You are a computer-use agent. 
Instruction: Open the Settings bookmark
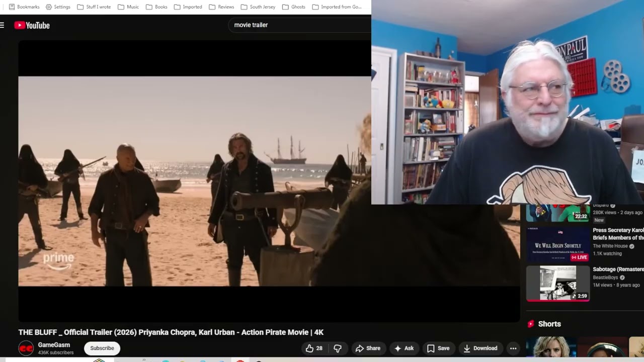[58, 7]
